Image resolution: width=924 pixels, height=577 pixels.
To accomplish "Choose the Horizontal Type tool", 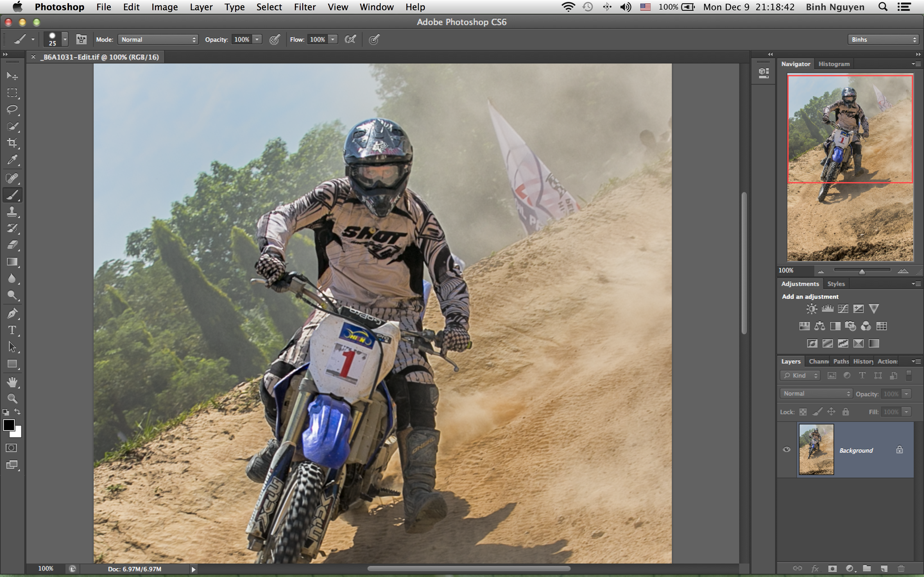I will point(12,330).
